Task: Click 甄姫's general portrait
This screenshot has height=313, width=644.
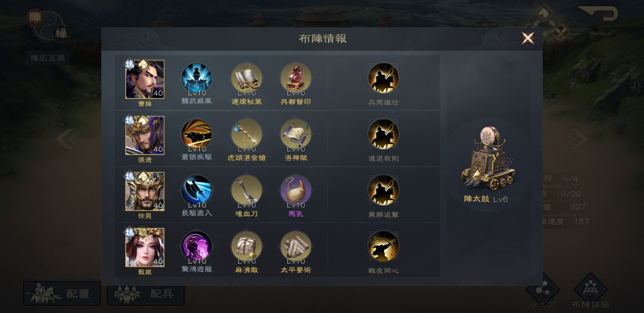Action: tap(145, 247)
